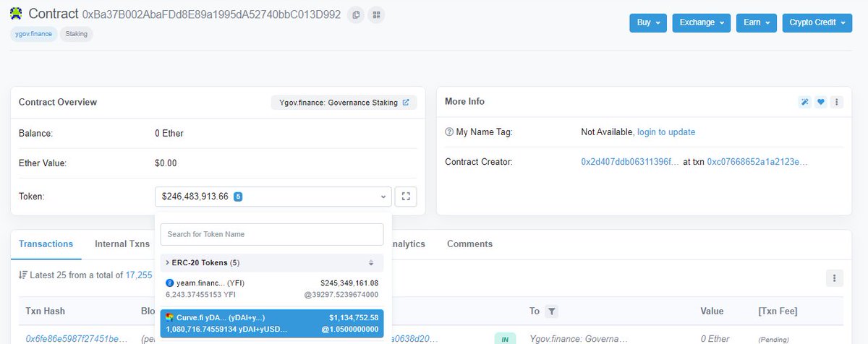Viewport: 868px width, 344px height.
Task: Click the Curve.fi token logo icon
Action: pos(170,317)
